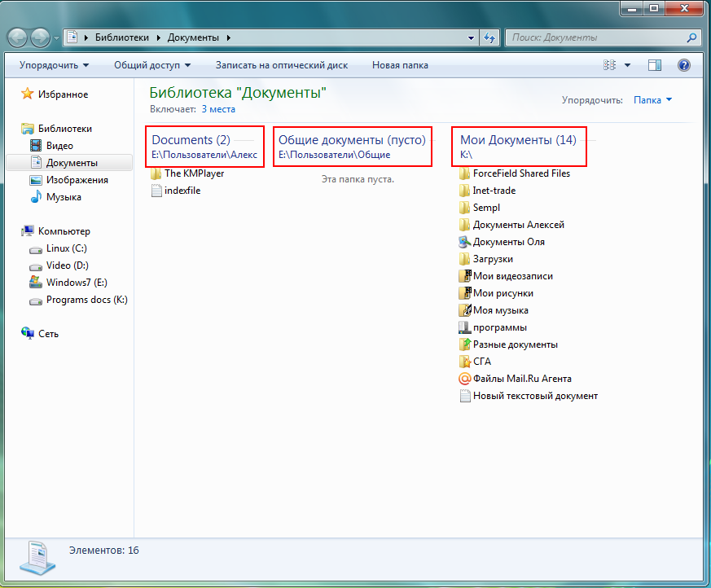The width and height of the screenshot is (711, 588).
Task: Open Linux (C:) drive
Action: [58, 248]
